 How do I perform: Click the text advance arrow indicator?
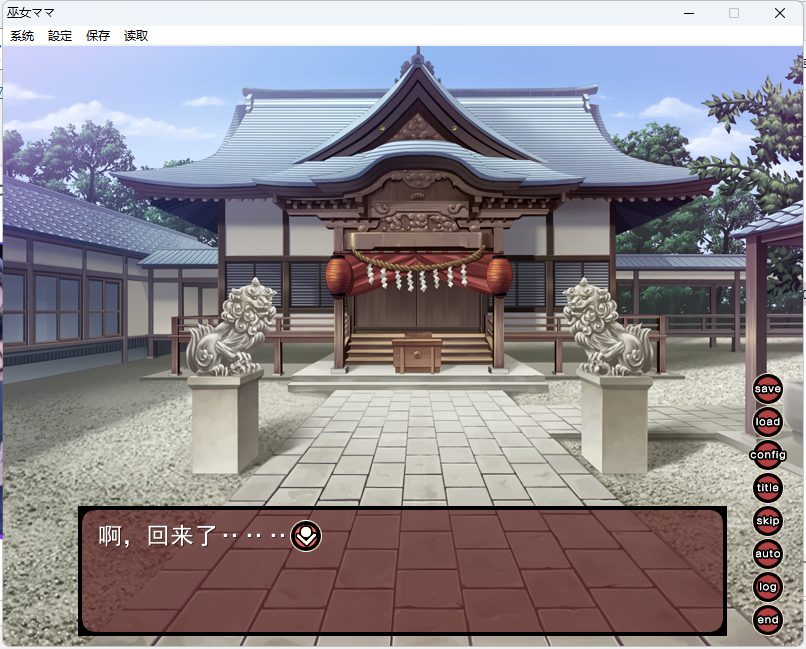click(x=306, y=537)
